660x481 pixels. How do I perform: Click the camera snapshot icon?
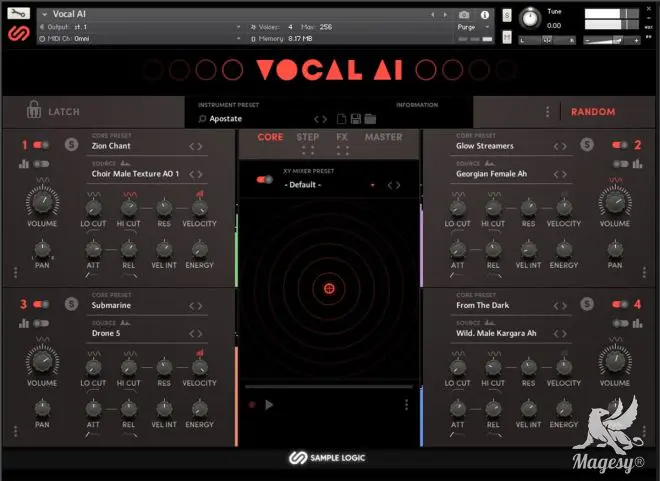464,15
